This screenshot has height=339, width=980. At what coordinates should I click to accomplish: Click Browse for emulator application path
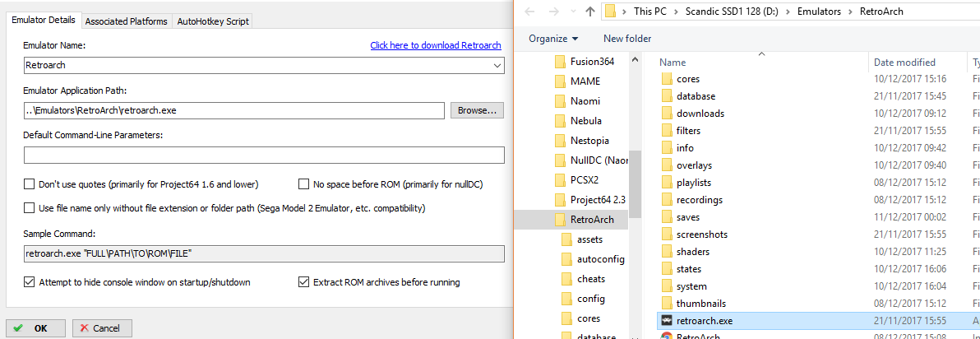[x=477, y=110]
